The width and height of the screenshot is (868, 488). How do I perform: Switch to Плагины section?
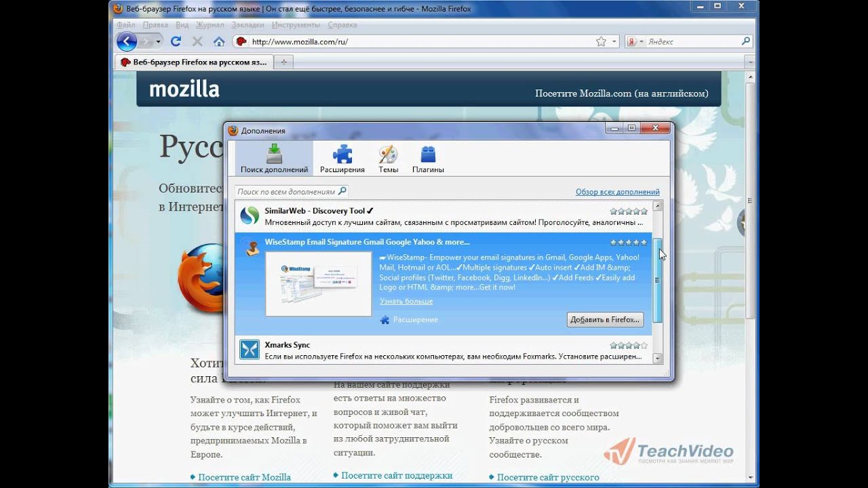pos(428,159)
